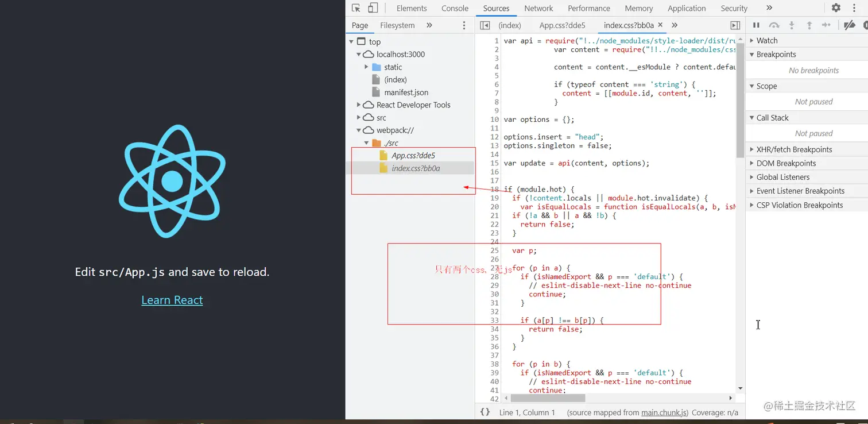Image resolution: width=868 pixels, height=424 pixels.
Task: Click the code editor horizontal scrollbar thumb
Action: 548,398
